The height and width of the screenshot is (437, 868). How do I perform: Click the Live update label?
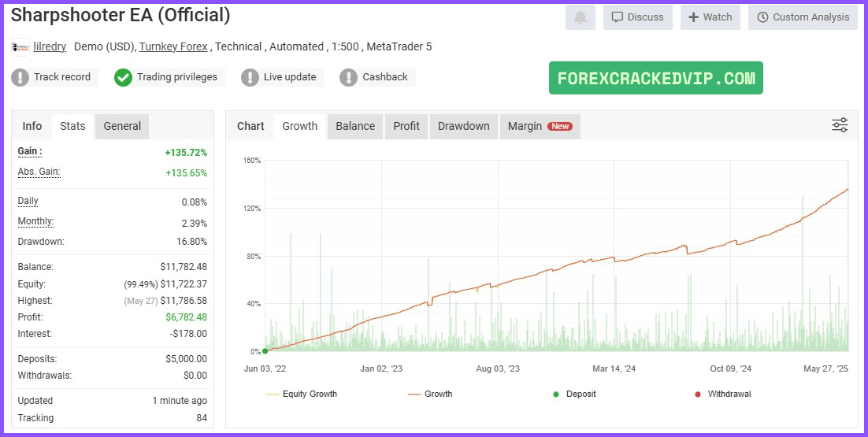(290, 77)
